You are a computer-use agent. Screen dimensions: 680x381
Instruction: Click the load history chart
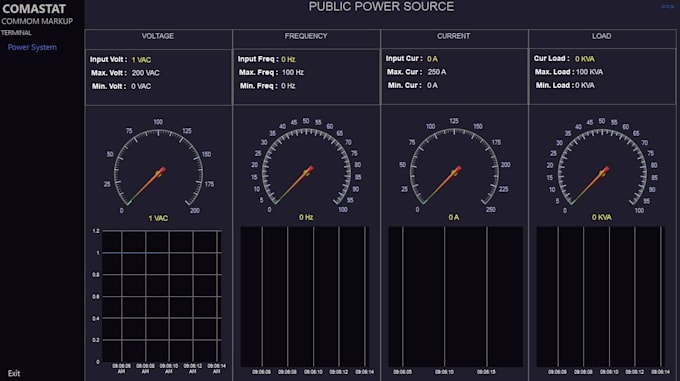coord(601,297)
